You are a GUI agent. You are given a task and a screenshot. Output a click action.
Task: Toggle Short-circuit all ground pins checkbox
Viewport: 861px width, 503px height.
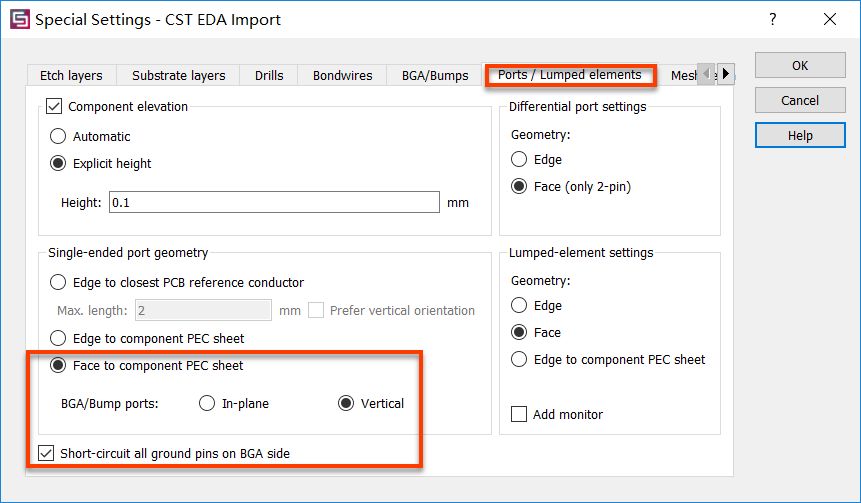46,453
